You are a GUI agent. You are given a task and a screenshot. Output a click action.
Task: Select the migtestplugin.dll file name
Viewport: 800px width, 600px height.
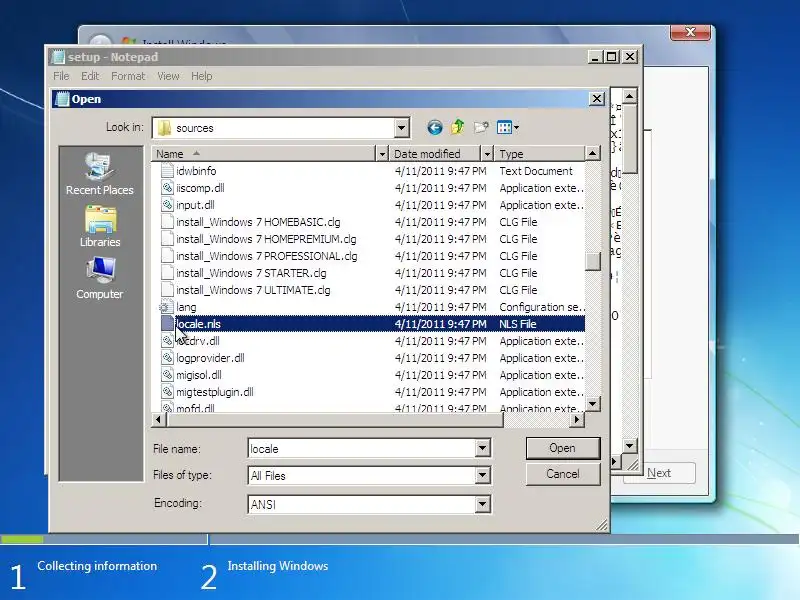pos(215,392)
